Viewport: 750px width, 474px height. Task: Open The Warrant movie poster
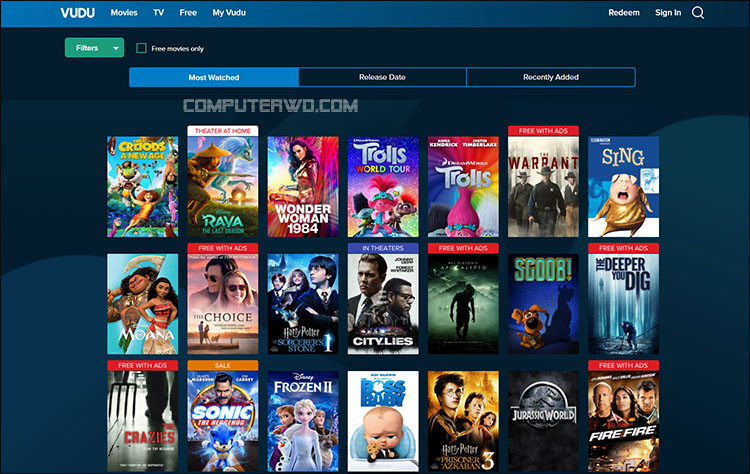coord(543,187)
